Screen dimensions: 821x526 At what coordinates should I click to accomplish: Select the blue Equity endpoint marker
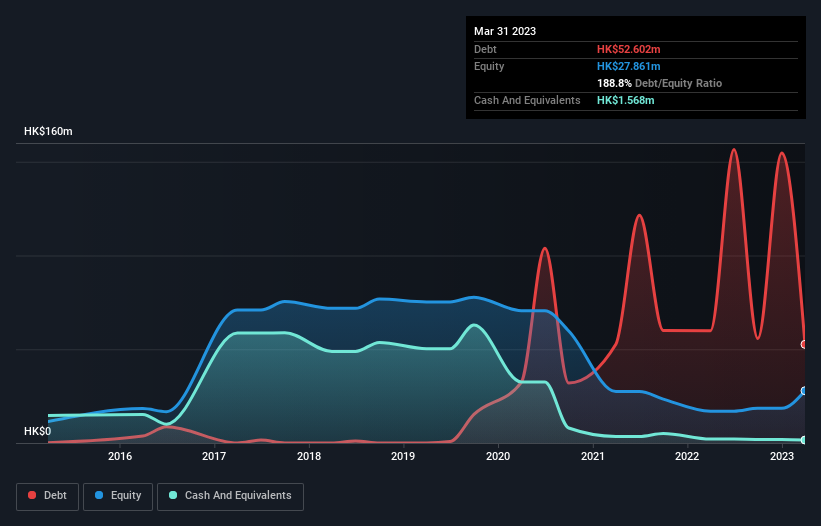pos(804,391)
